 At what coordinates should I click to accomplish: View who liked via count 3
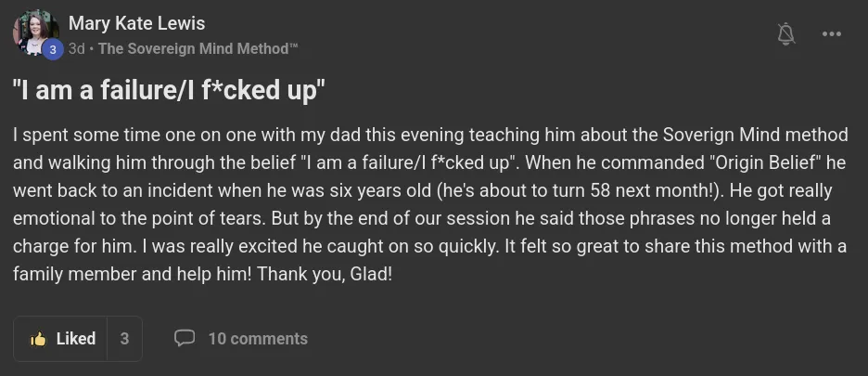pos(124,339)
